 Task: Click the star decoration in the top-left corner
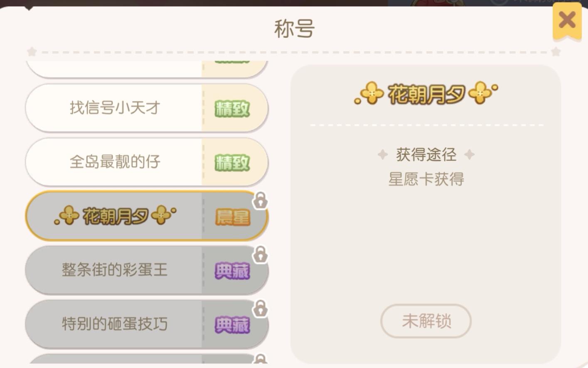[x=31, y=52]
